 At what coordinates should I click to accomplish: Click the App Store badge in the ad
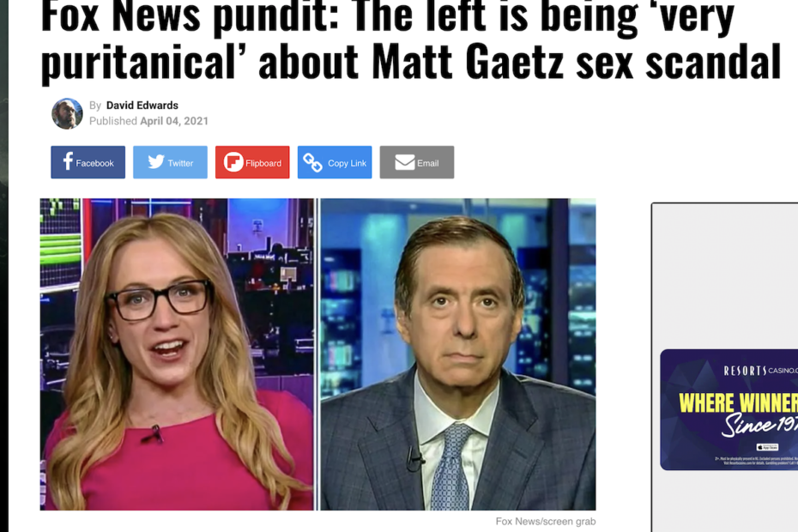pos(767,447)
